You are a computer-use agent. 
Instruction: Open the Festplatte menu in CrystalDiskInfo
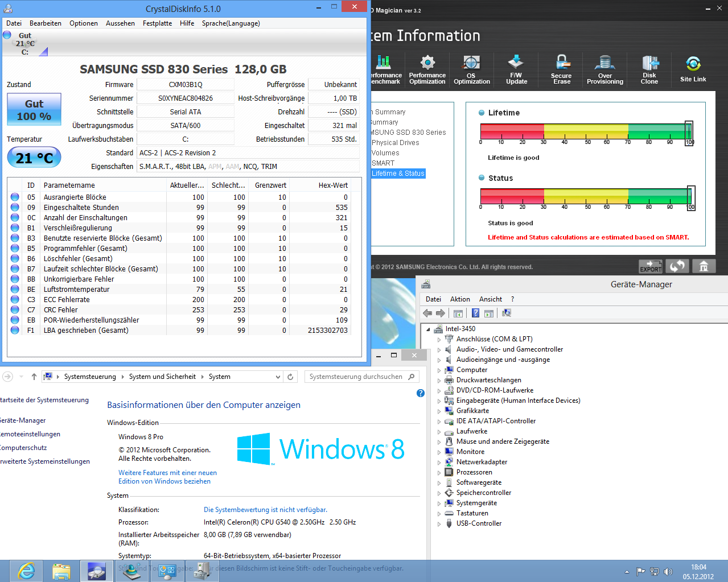coord(157,23)
